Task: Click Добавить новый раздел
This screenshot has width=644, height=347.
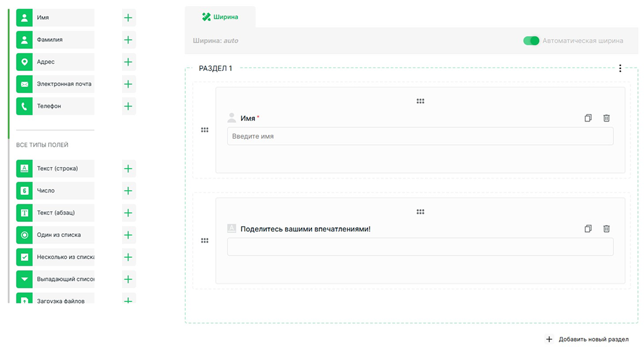Action: coord(587,339)
